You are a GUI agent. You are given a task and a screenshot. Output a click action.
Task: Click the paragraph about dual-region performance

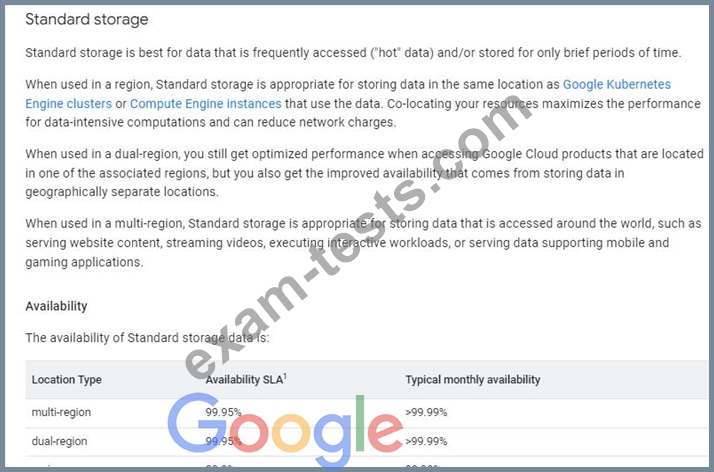pyautogui.click(x=364, y=173)
